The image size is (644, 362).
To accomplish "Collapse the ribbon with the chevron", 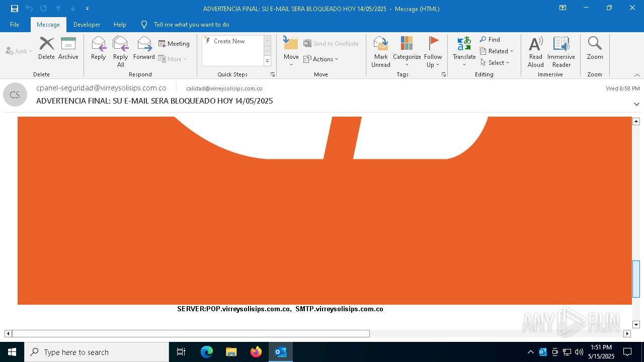I will pos(637,75).
